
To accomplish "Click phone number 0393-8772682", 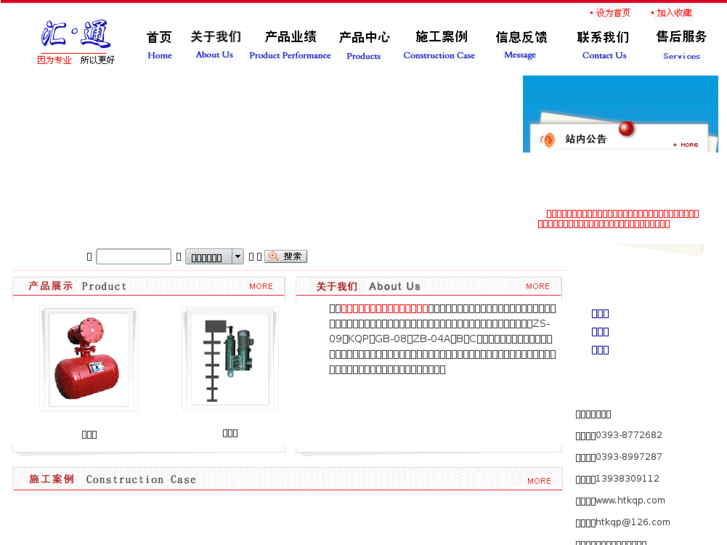I will (629, 435).
